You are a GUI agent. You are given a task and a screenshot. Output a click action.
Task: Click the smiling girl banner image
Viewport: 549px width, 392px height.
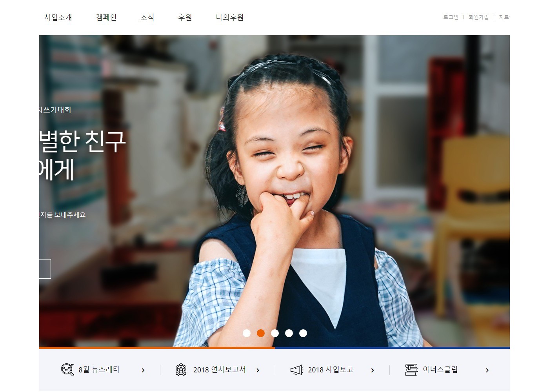tap(274, 191)
